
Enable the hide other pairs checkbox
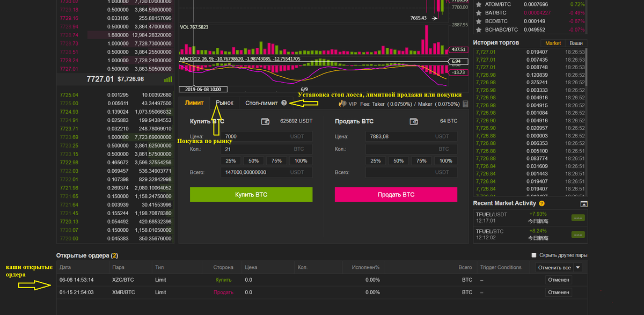pos(533,255)
